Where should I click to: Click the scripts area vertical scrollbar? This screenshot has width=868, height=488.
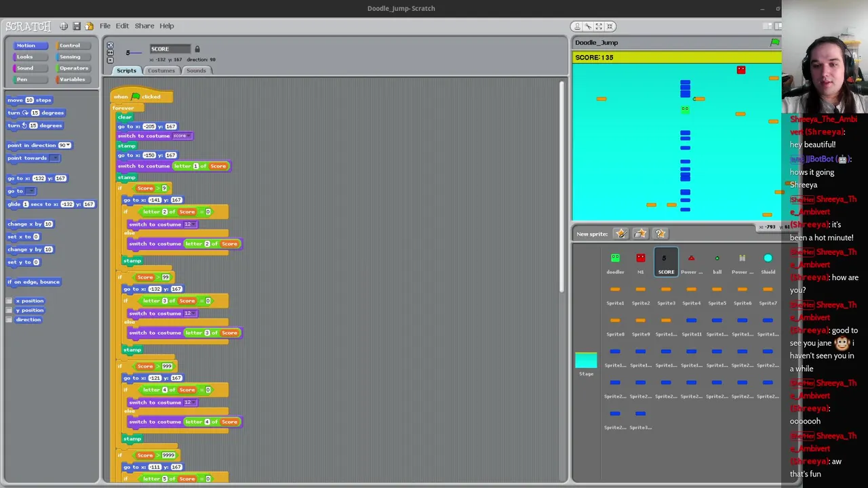click(x=561, y=186)
